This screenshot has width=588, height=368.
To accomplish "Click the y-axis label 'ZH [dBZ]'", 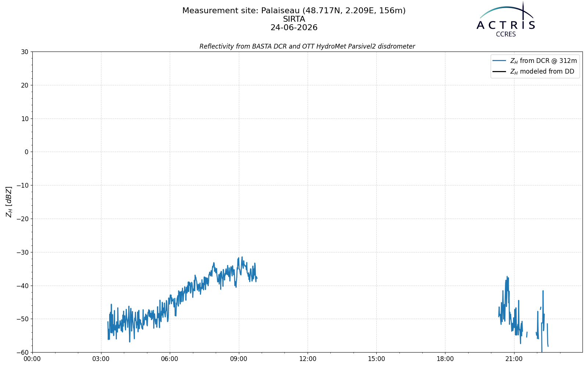I will pos(9,202).
